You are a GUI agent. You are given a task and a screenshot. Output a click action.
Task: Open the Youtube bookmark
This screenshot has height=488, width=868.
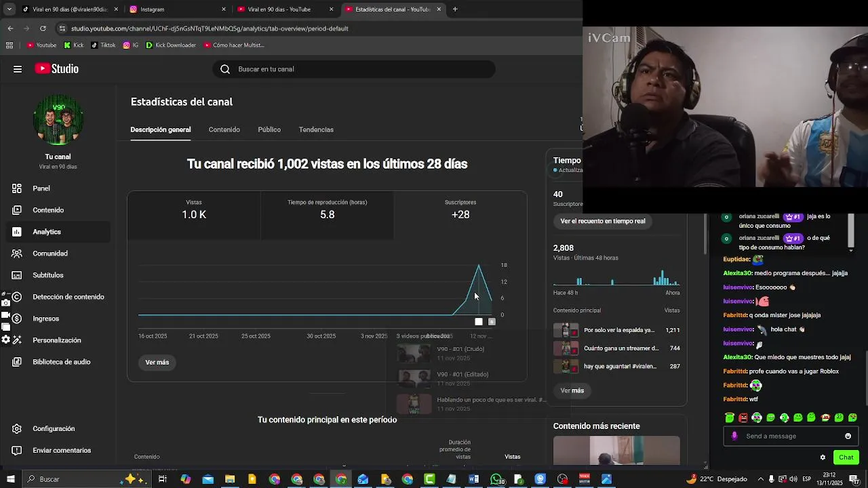[x=41, y=45]
